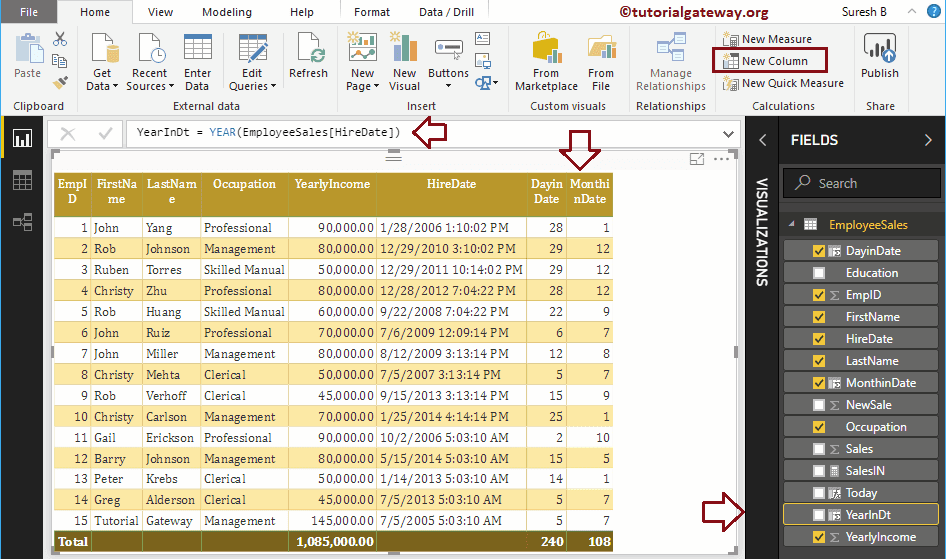Collapse the EmployeeSales table tree
The width and height of the screenshot is (946, 559).
click(x=791, y=225)
